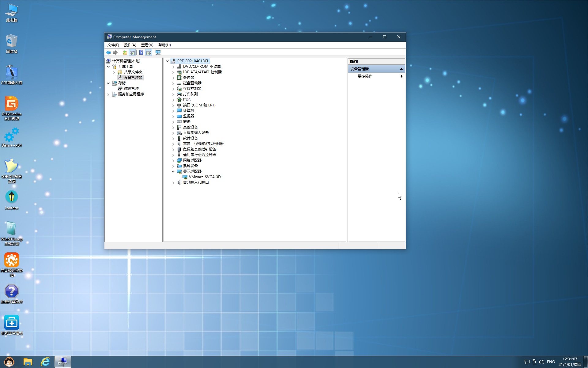Click the 键盘 keyboard icon
This screenshot has width=588, height=368.
click(x=179, y=122)
